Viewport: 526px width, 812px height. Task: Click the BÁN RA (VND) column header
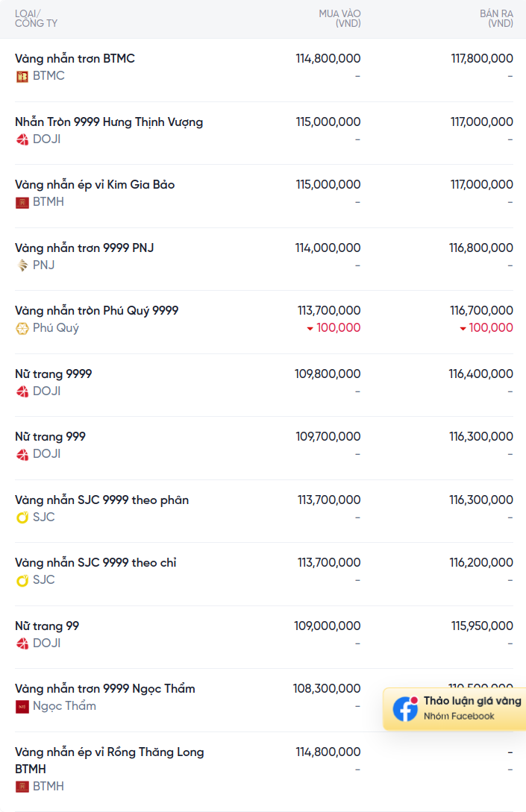coord(496,19)
